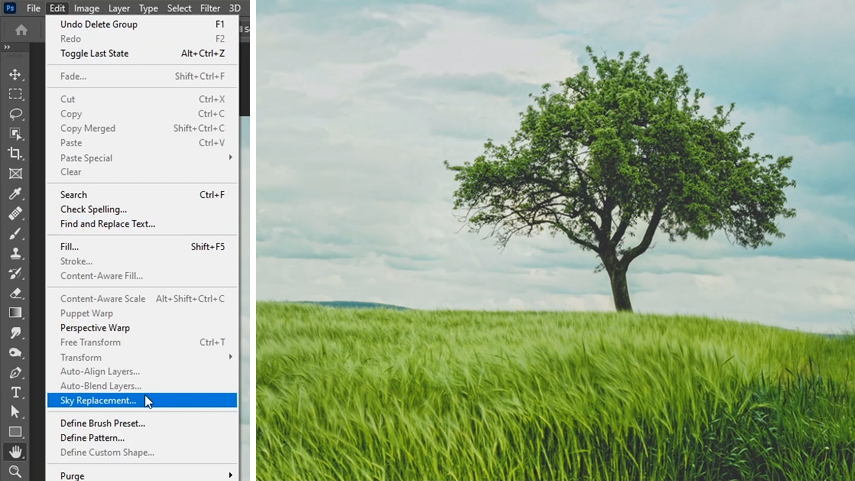Open the Filter menu
The image size is (855, 481).
[212, 8]
